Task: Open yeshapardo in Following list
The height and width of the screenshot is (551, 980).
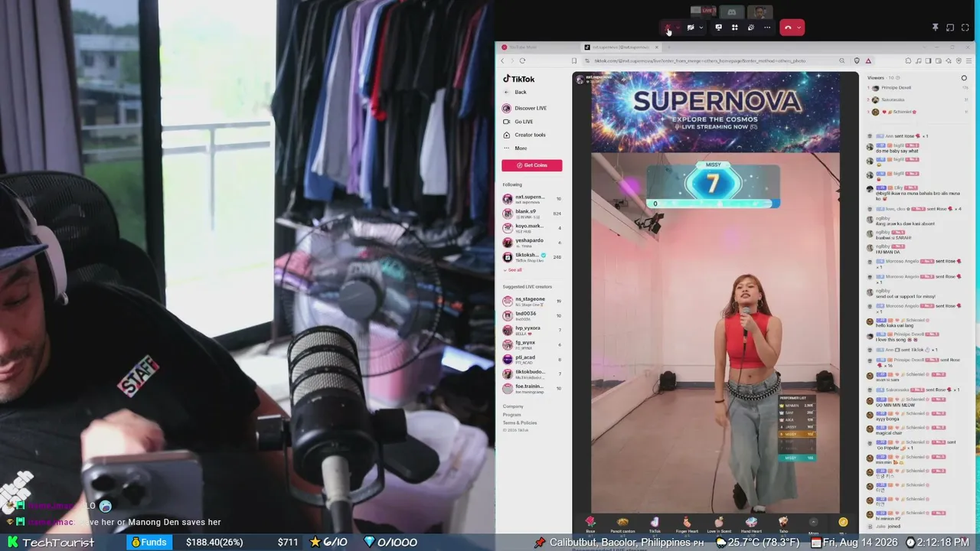Action: 532,243
